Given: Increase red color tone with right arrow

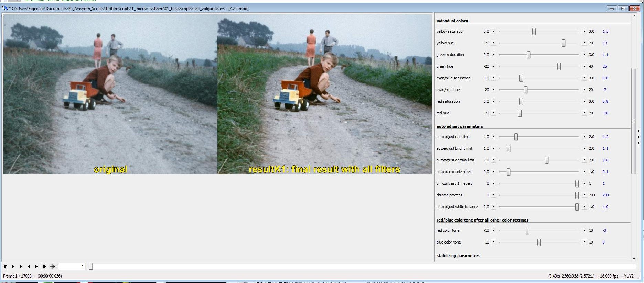Looking at the screenshot, I should point(584,230).
